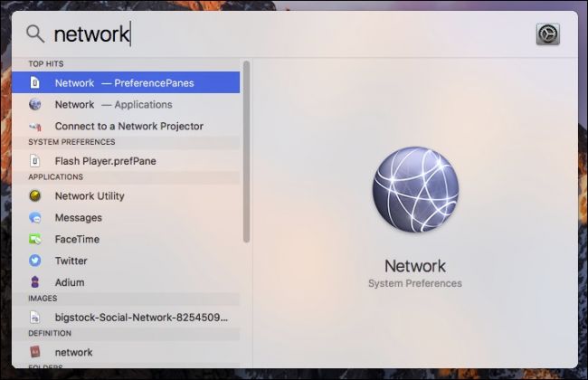Image resolution: width=588 pixels, height=380 pixels.
Task: Click the large Network globe preview
Action: click(415, 189)
